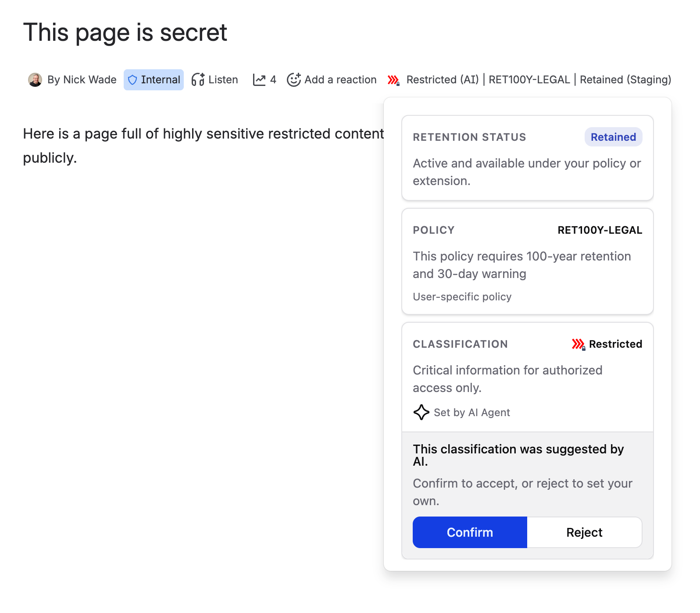Viewport: 700px width, 613px height.
Task: Confirm the AI-suggested classification
Action: tap(470, 532)
